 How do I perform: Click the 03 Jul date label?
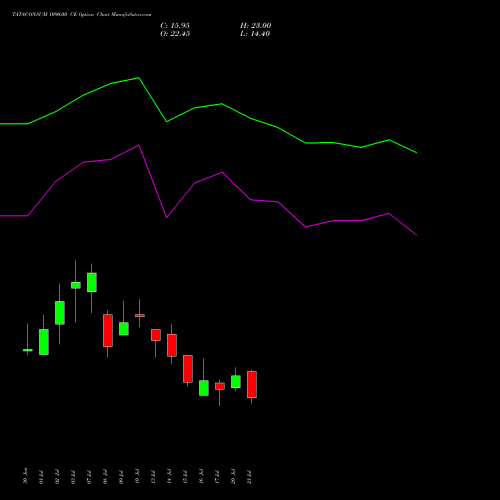coord(73,477)
